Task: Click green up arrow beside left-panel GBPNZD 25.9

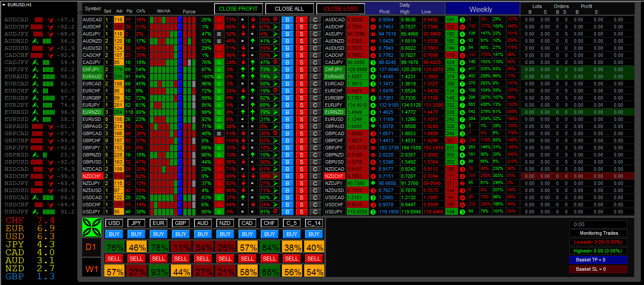Action: 36,155
